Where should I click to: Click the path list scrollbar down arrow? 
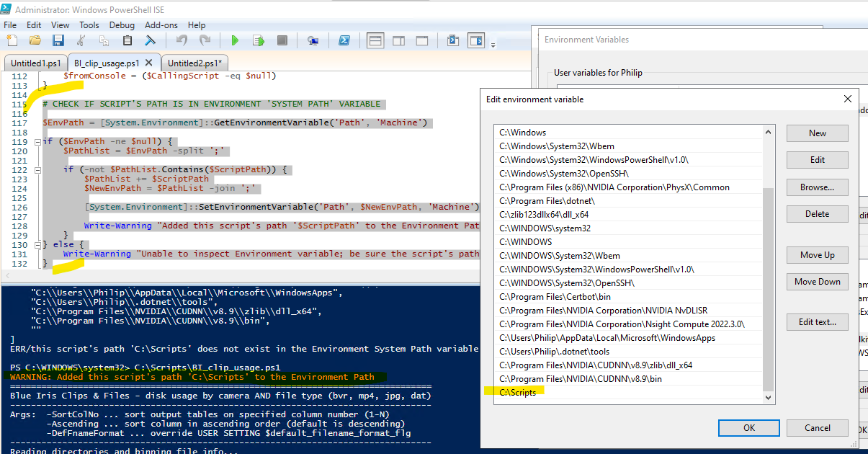tap(768, 397)
